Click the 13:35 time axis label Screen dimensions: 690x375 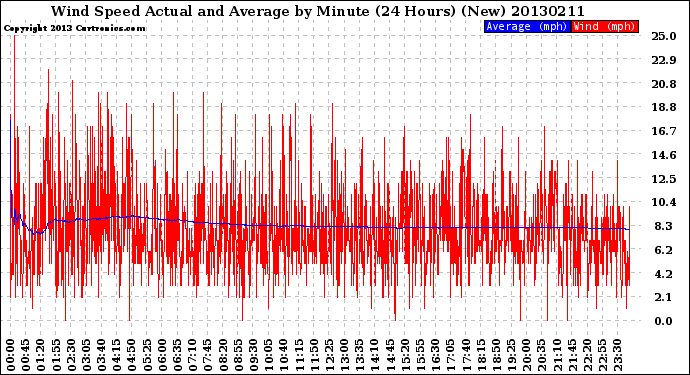(x=360, y=354)
